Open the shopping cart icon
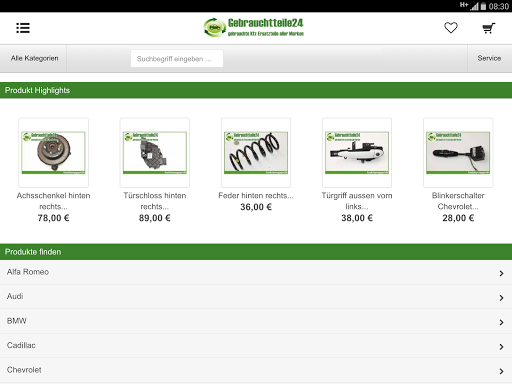This screenshot has height=384, width=512. (489, 28)
